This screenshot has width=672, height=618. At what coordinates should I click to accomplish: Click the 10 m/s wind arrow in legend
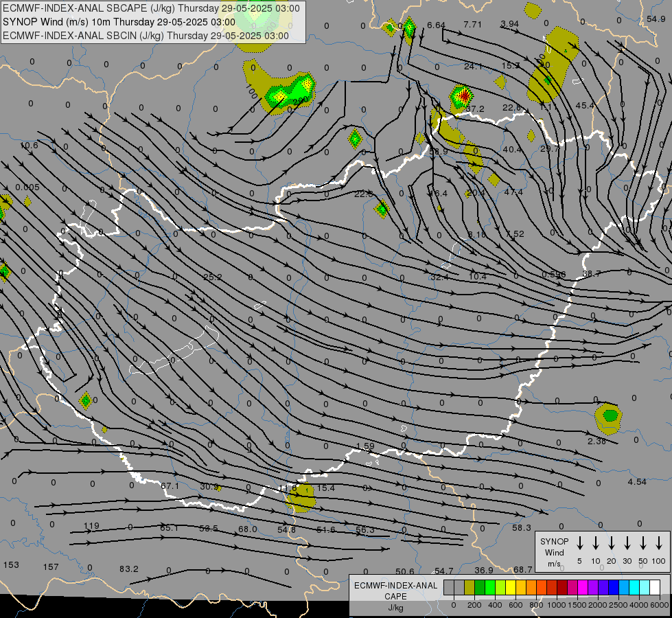point(596,543)
